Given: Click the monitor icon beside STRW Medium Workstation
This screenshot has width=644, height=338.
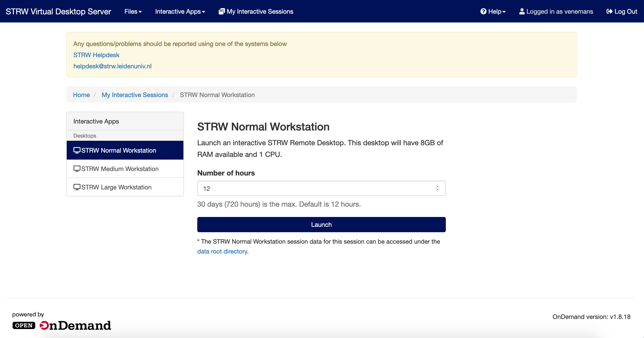Looking at the screenshot, I should (x=77, y=169).
